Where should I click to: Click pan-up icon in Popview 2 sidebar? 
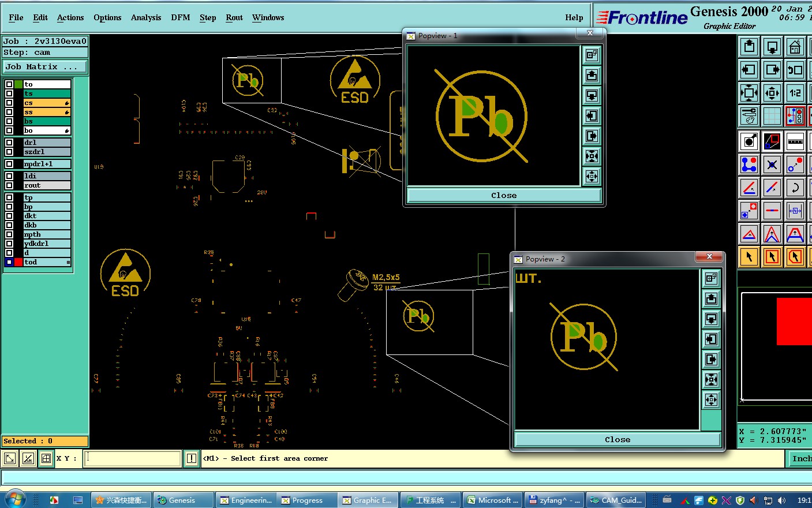pyautogui.click(x=711, y=298)
